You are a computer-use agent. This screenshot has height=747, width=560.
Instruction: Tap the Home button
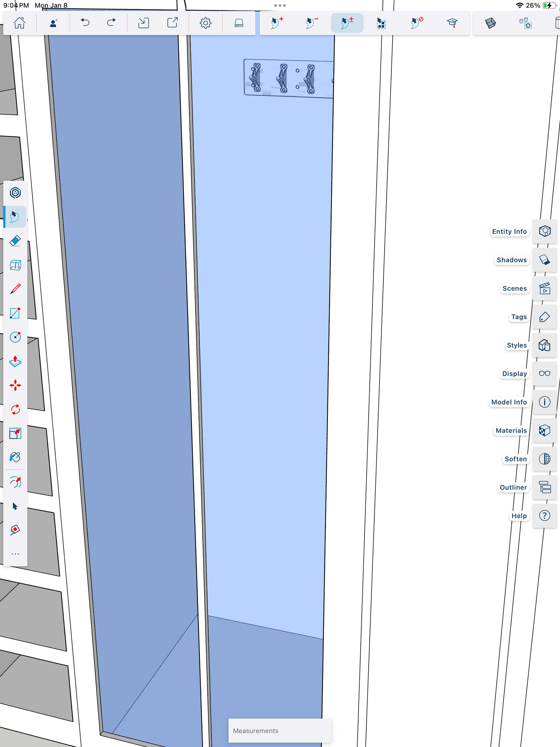tap(19, 23)
